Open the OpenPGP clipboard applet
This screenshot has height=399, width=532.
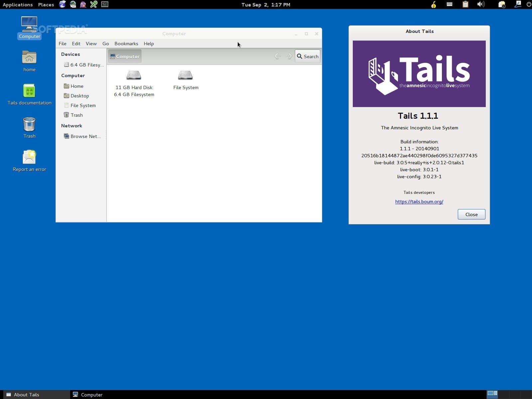[465, 4]
